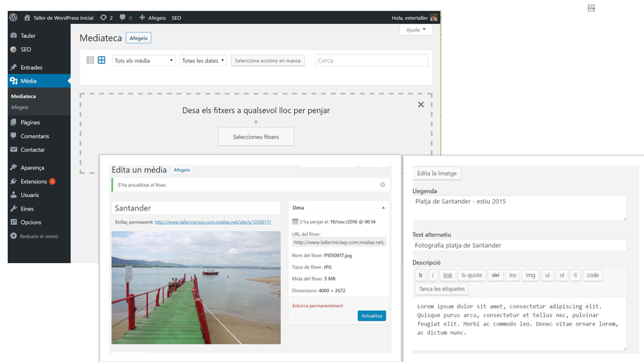Viewport: 644px width, 362px height.
Task: Click the Cerca search field
Action: pyautogui.click(x=372, y=61)
